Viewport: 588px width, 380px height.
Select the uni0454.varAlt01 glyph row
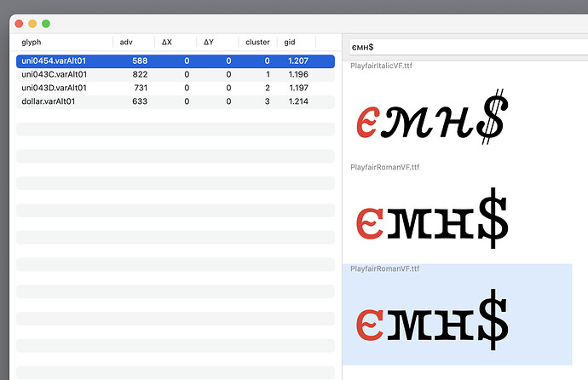tap(176, 61)
